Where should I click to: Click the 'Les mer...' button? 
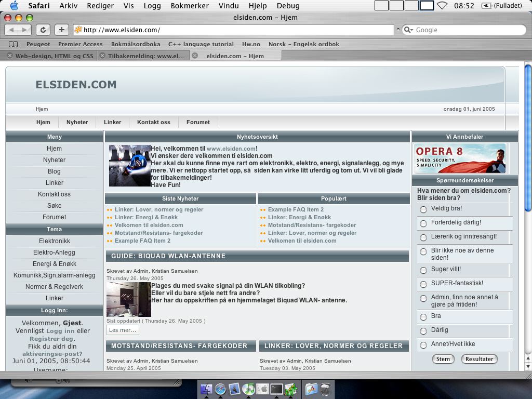click(123, 330)
